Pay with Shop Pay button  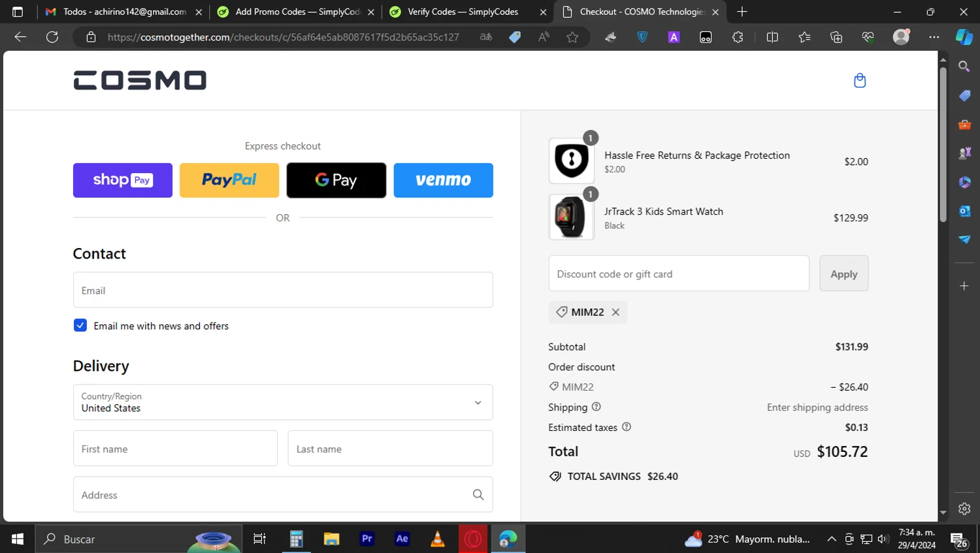tap(123, 180)
